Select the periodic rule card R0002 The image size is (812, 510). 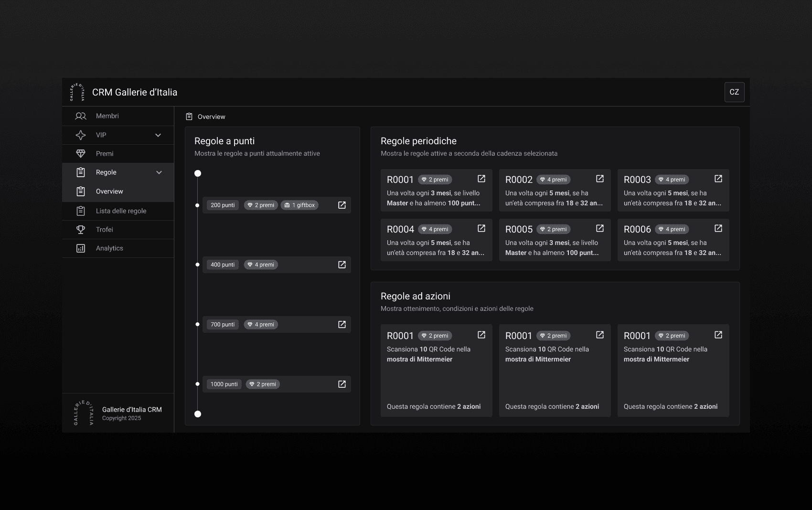click(555, 190)
